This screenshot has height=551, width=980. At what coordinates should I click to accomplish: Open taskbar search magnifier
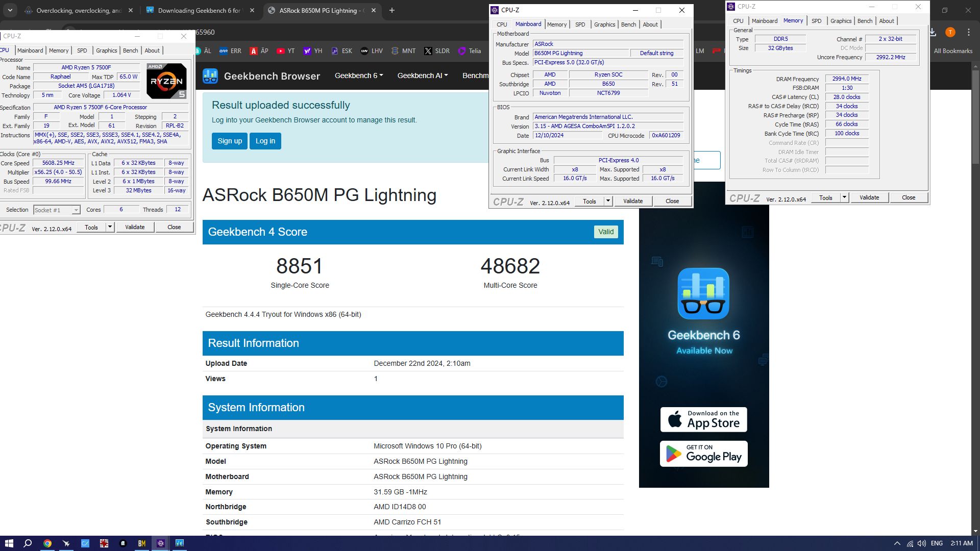28,543
